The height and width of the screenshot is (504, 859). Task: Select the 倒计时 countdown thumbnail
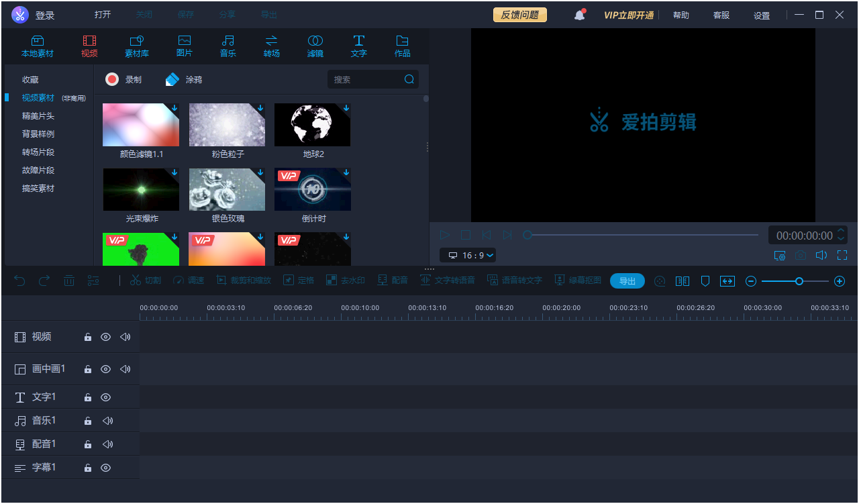click(312, 189)
